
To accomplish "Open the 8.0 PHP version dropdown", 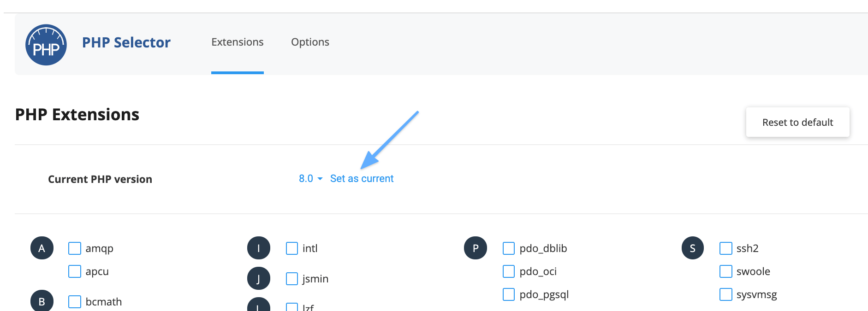I will pyautogui.click(x=310, y=178).
